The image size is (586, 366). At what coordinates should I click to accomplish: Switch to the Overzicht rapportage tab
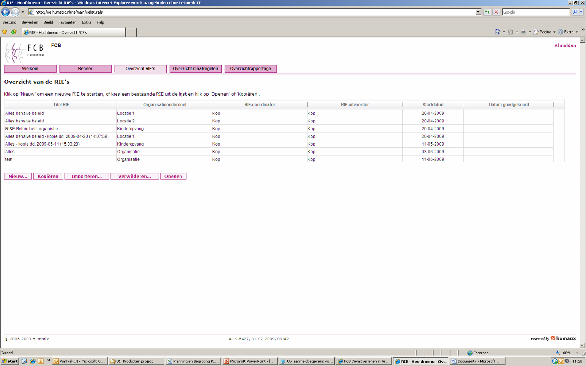250,69
